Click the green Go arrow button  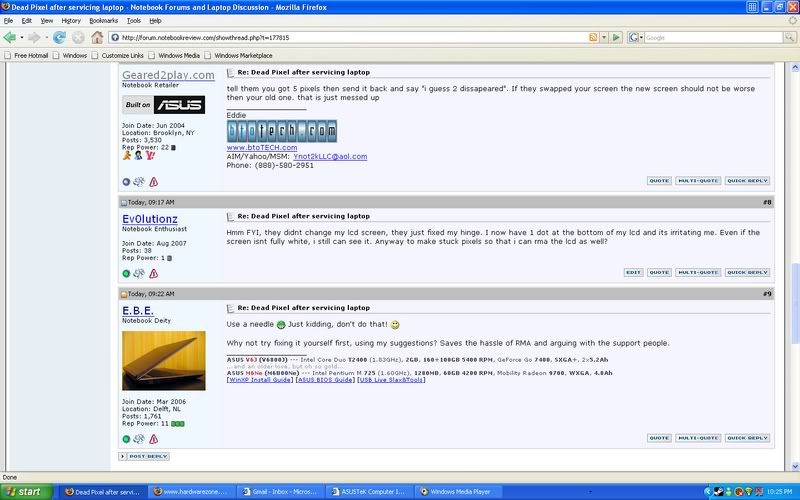[616, 37]
